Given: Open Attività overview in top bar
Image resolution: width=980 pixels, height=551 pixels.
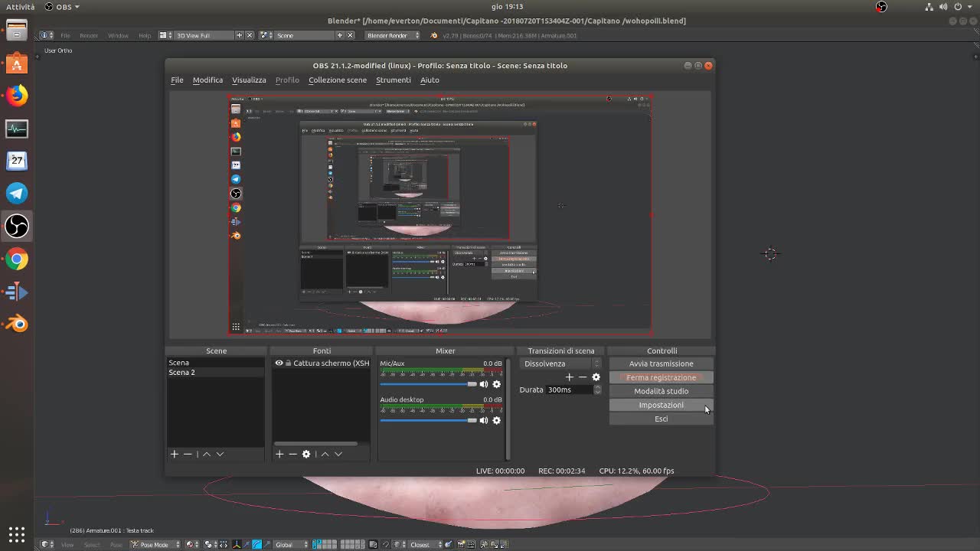Looking at the screenshot, I should (x=20, y=6).
